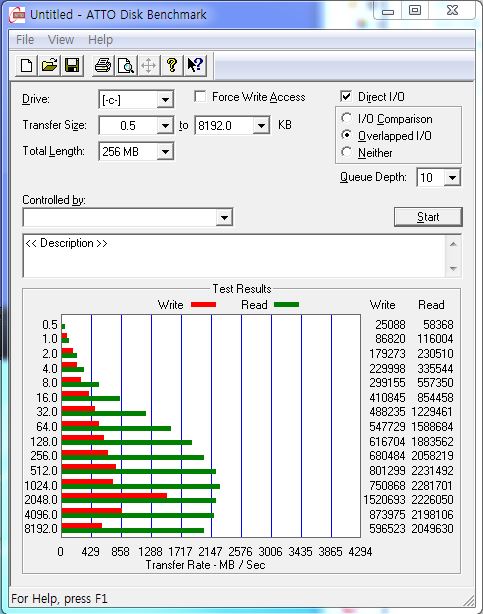Click the green Read legend swatch
483x614 pixels.
[286, 305]
